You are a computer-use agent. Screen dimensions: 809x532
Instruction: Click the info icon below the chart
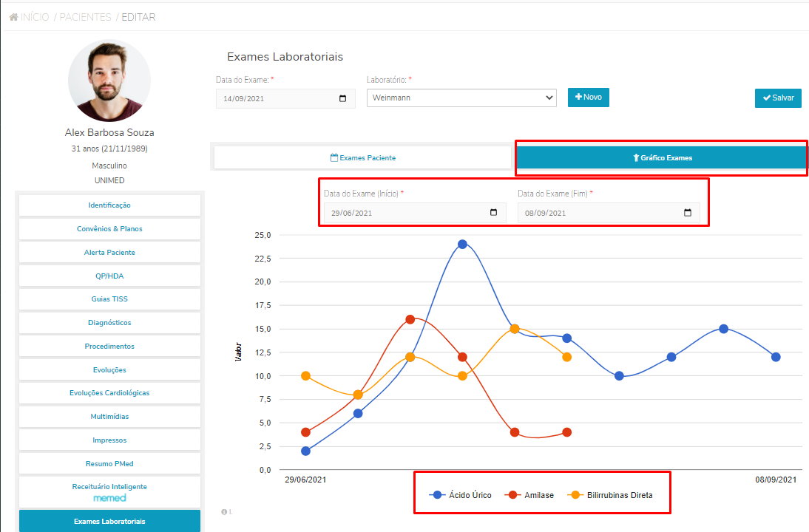225,512
